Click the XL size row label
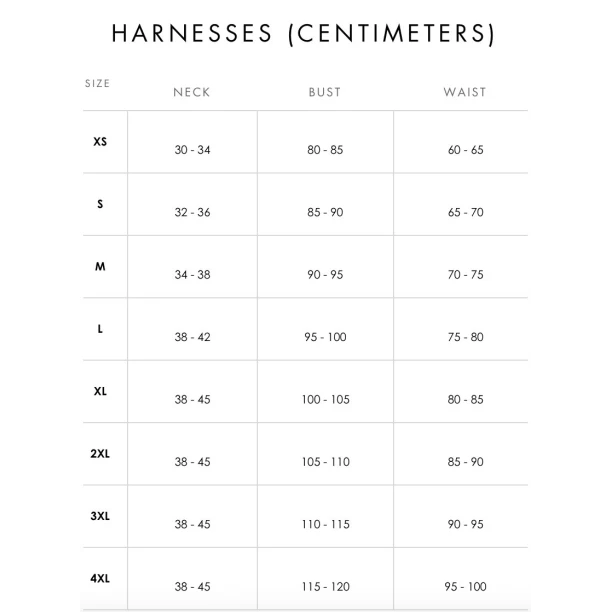The height and width of the screenshot is (612, 612). (100, 391)
